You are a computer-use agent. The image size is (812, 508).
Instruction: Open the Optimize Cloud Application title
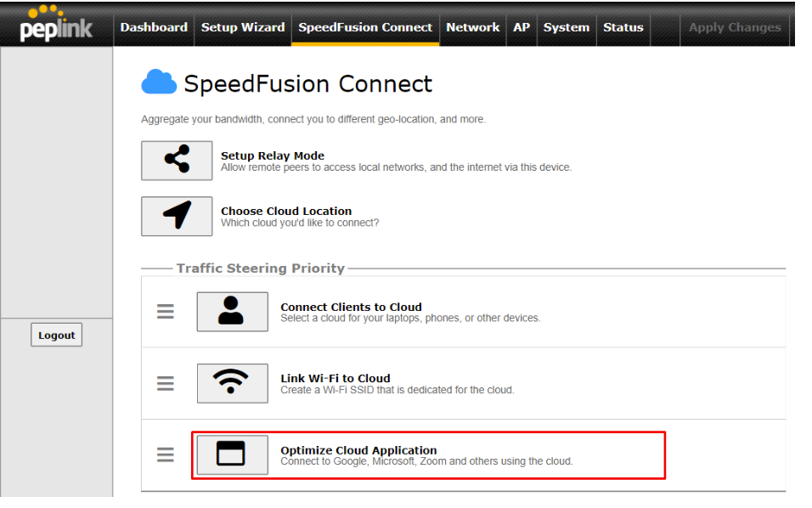pyautogui.click(x=359, y=450)
